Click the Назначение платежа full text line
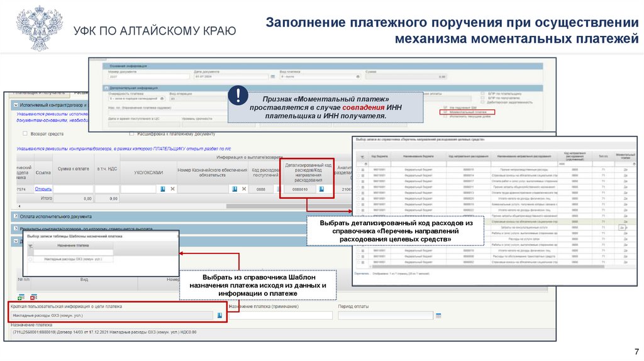Screen dimensions: 644x361 pyautogui.click(x=104, y=332)
